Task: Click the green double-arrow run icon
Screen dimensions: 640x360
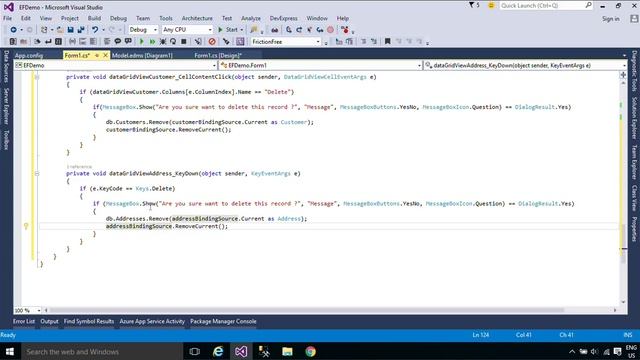Action: [152, 42]
